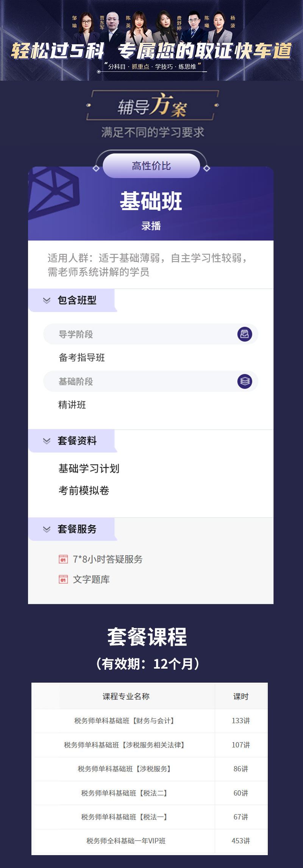Click the 导学阶段 inbox icon

[x=245, y=334]
